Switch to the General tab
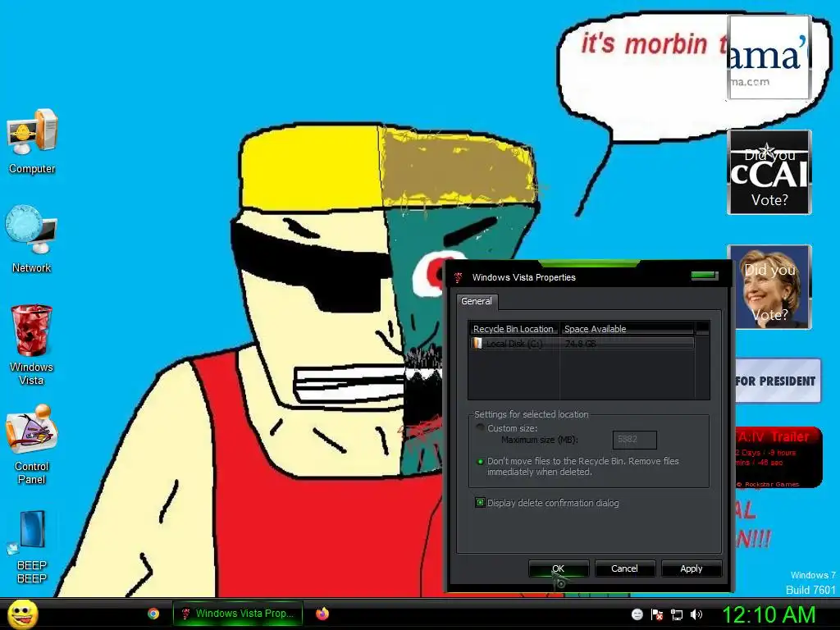The width and height of the screenshot is (840, 630). tap(477, 301)
